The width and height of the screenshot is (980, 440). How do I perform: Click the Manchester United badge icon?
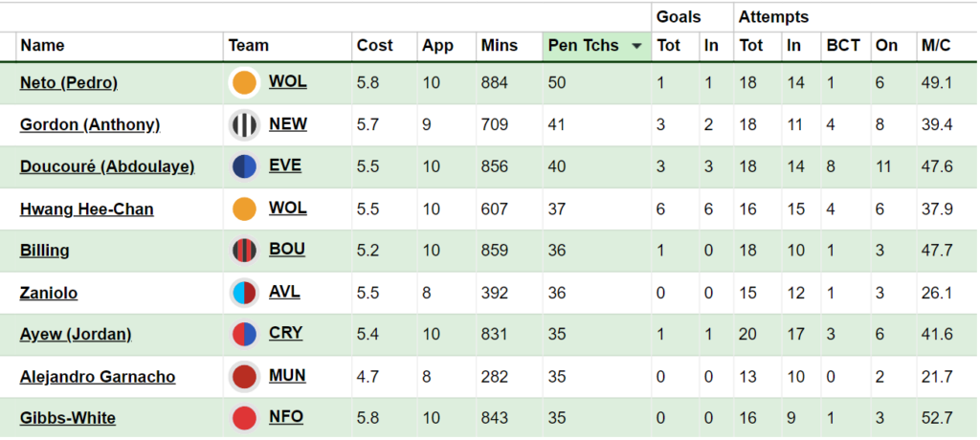(x=244, y=377)
